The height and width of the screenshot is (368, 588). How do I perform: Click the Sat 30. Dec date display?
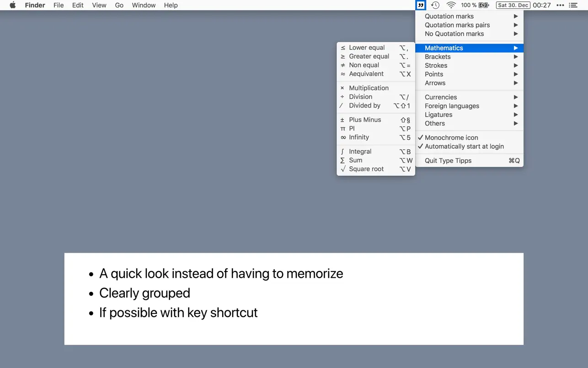(x=513, y=5)
